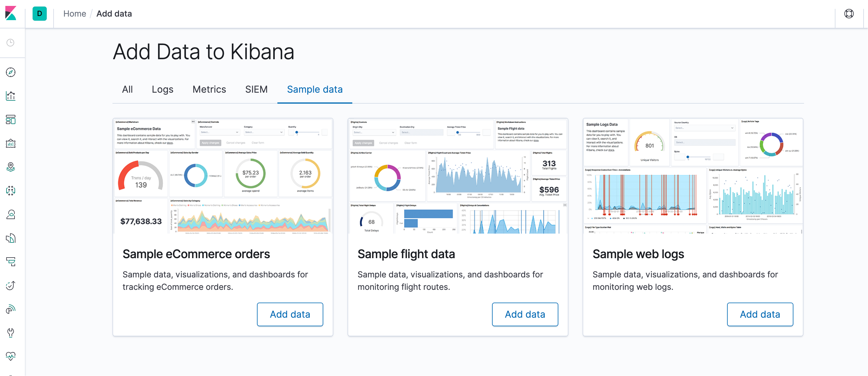Image resolution: width=868 pixels, height=376 pixels.
Task: Switch to the Metrics tab
Action: (x=209, y=89)
